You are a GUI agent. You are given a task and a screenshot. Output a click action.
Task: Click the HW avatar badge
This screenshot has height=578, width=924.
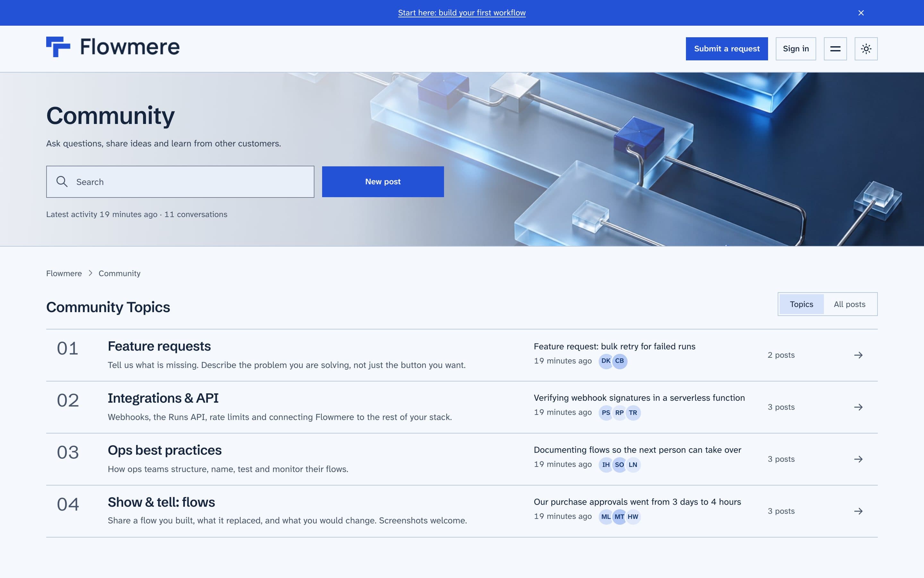point(633,517)
